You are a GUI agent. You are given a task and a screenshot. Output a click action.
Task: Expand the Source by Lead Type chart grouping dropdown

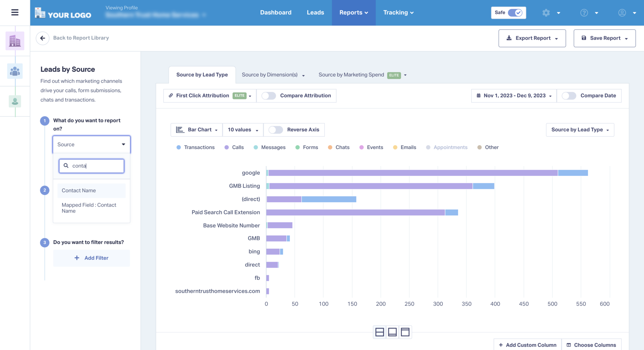[x=580, y=130]
